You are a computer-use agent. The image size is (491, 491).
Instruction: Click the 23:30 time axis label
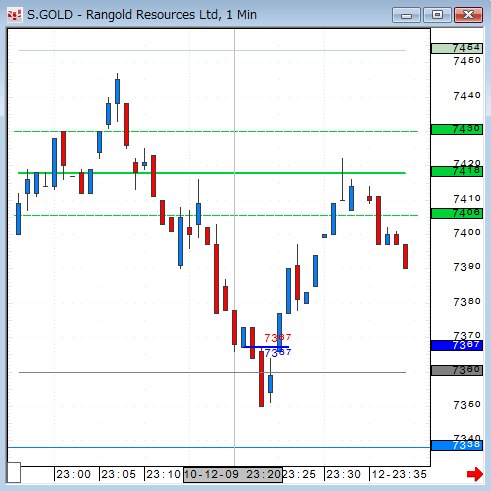pyautogui.click(x=343, y=474)
